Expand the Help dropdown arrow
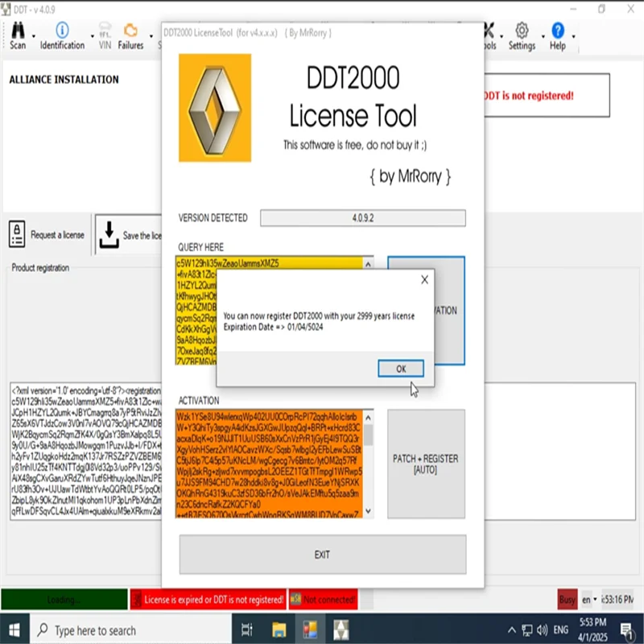The width and height of the screenshot is (644, 644). [x=573, y=36]
